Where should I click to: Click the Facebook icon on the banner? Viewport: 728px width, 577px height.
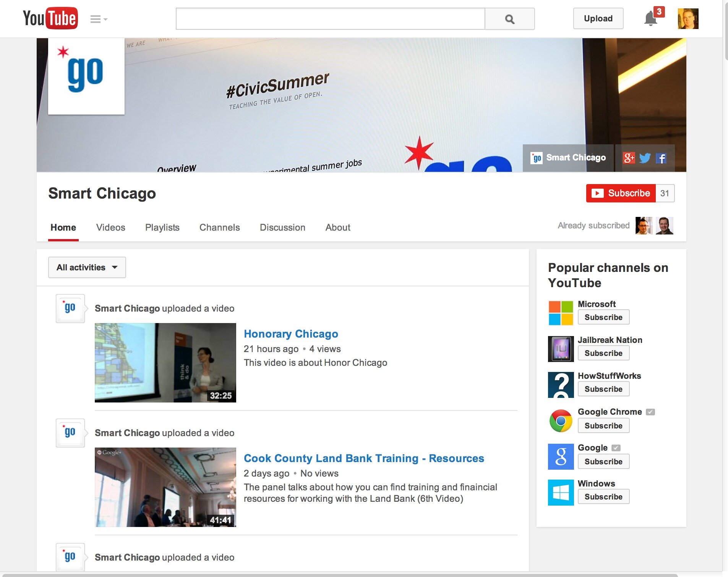coord(661,158)
